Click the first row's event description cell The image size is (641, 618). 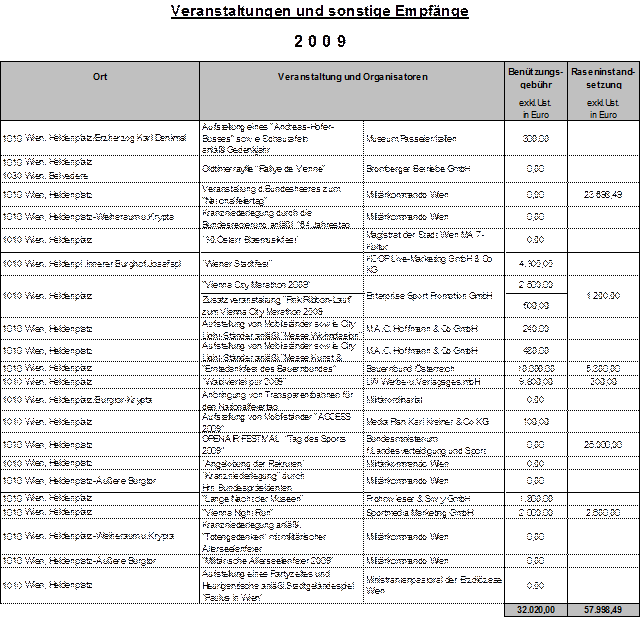click(280, 136)
